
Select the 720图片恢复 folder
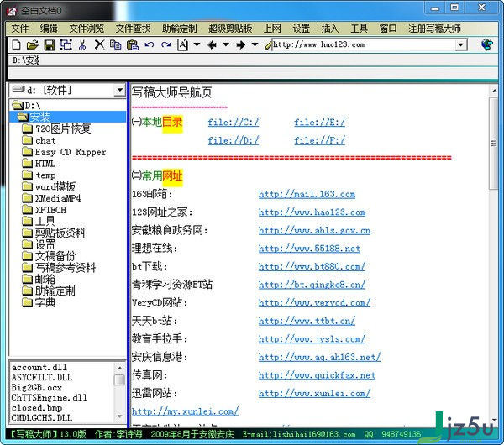[57, 128]
